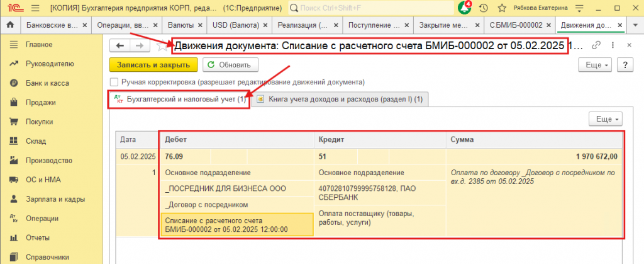Click the Дата column header
This screenshot has width=644, height=264.
coord(136,140)
